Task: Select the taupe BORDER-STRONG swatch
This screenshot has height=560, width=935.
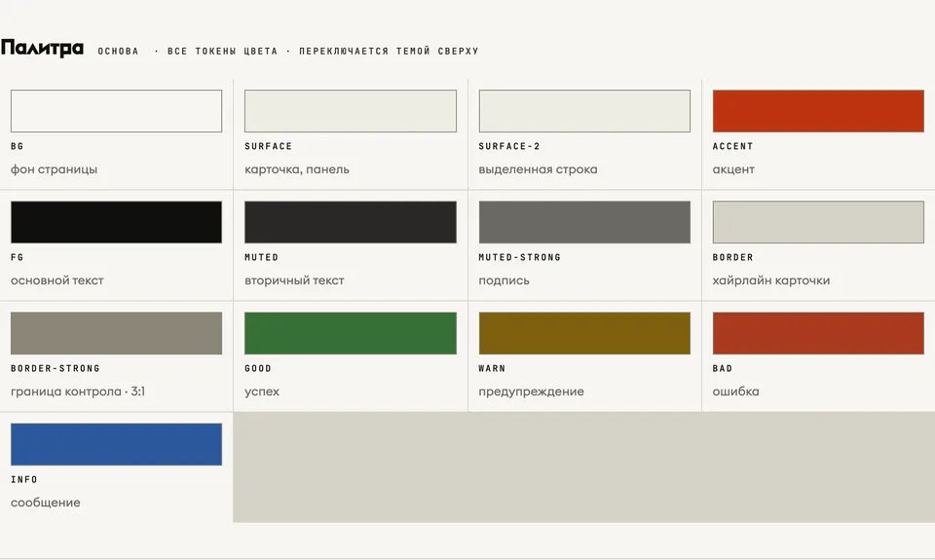Action: click(x=116, y=333)
